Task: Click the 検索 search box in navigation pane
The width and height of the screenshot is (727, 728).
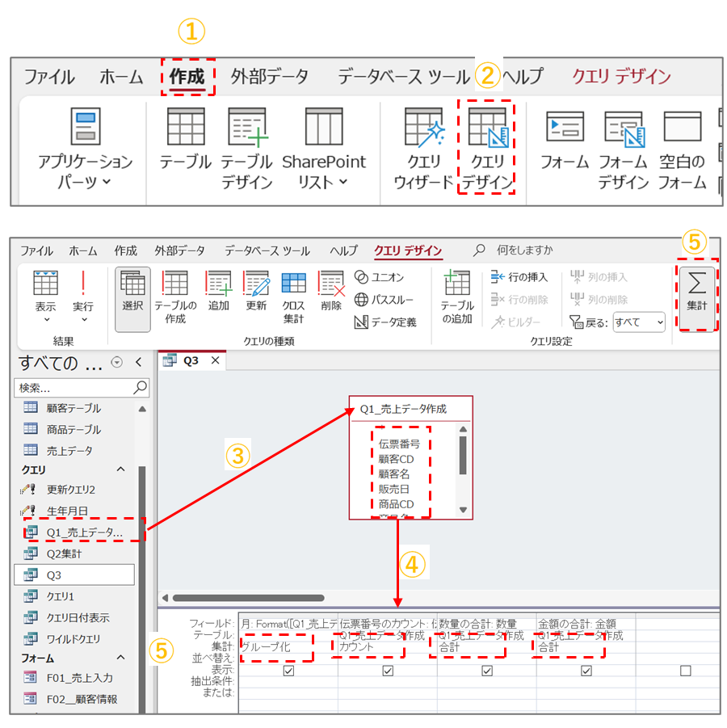Action: (x=73, y=388)
